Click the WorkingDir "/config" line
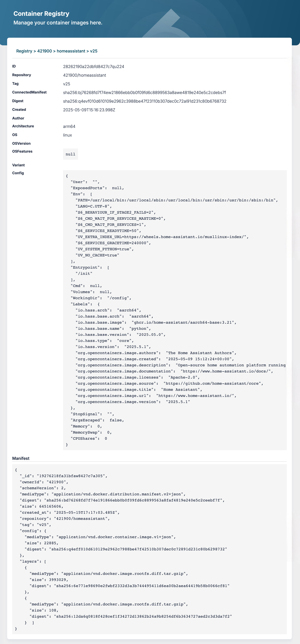This screenshot has width=300, height=644. coord(101,298)
